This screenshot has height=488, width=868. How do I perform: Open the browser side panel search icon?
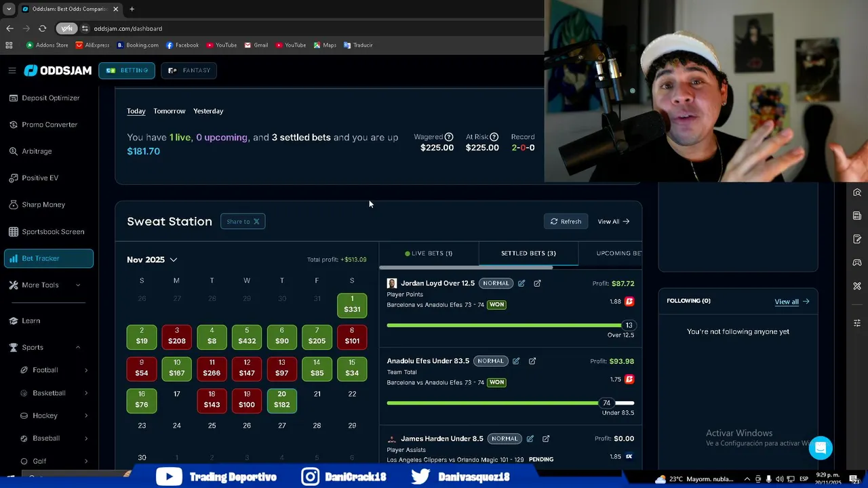coord(857,192)
